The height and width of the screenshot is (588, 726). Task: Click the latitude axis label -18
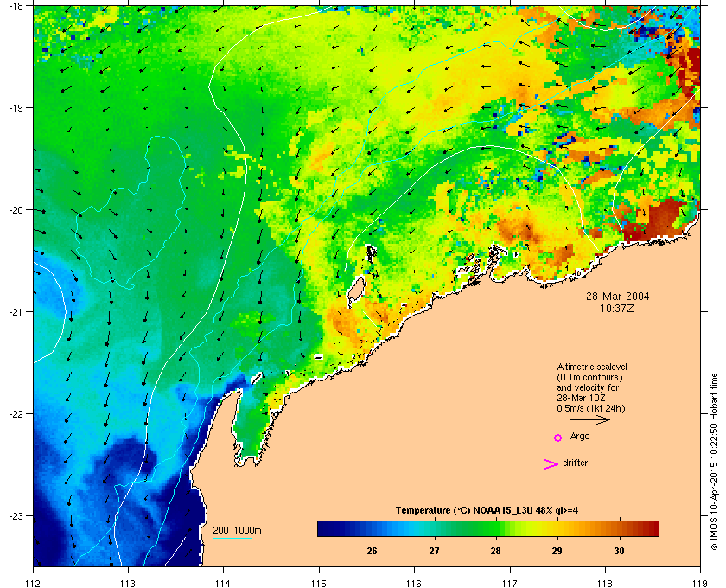click(16, 6)
